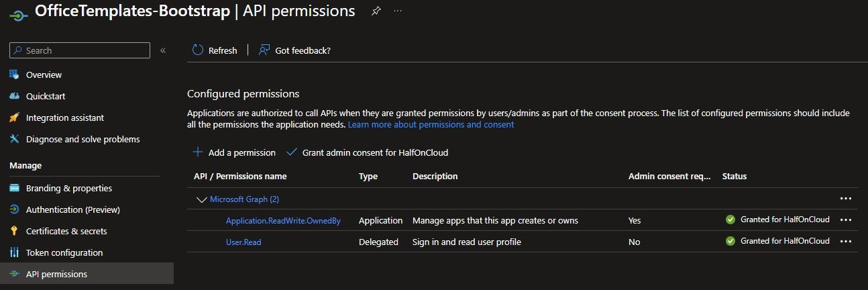The image size is (868, 290).
Task: Grant admin consent for HalfOnCloud
Action: 367,152
